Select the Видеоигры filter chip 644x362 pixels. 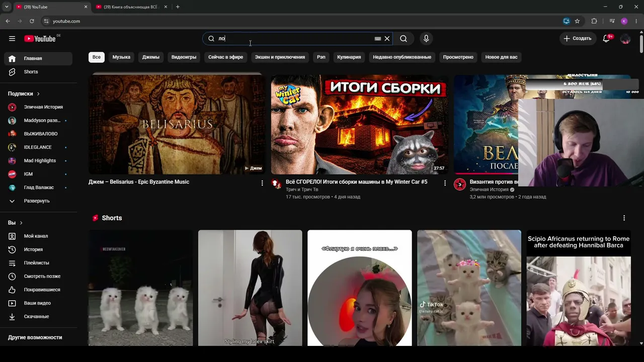coord(184,57)
